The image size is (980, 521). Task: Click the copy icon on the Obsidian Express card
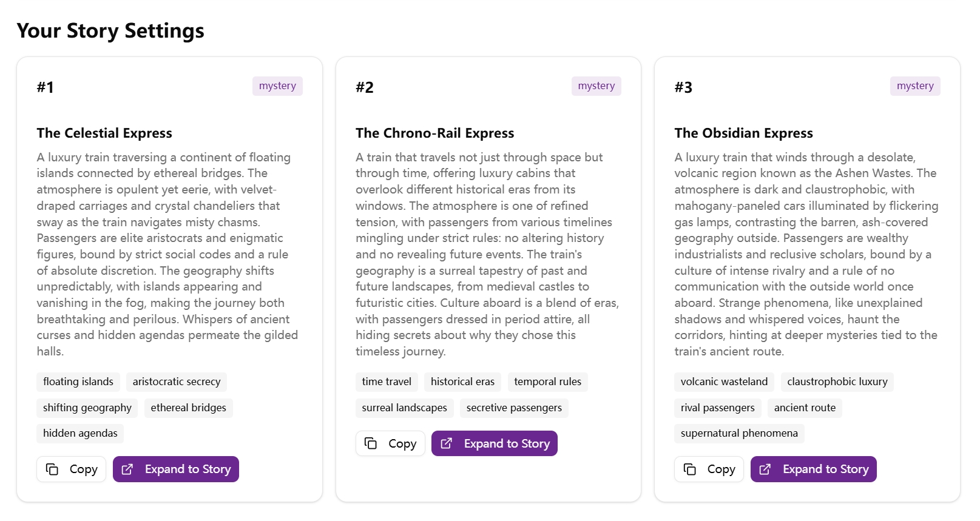click(691, 469)
